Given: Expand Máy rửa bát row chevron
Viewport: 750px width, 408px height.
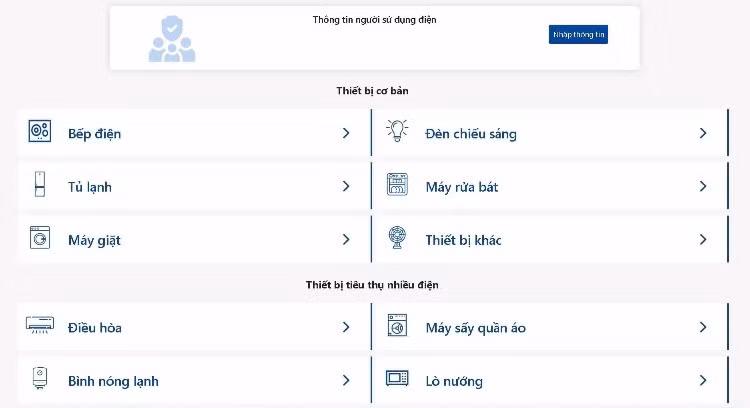Looking at the screenshot, I should coord(703,186).
